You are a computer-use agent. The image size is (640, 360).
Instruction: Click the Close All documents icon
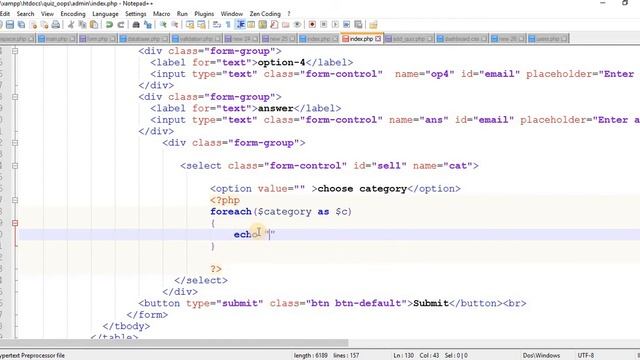pos(44,24)
